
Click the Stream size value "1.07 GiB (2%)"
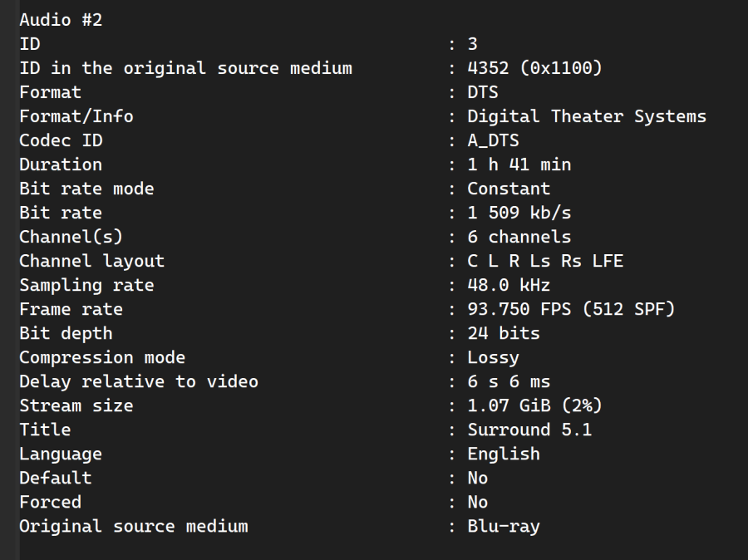[x=534, y=405]
